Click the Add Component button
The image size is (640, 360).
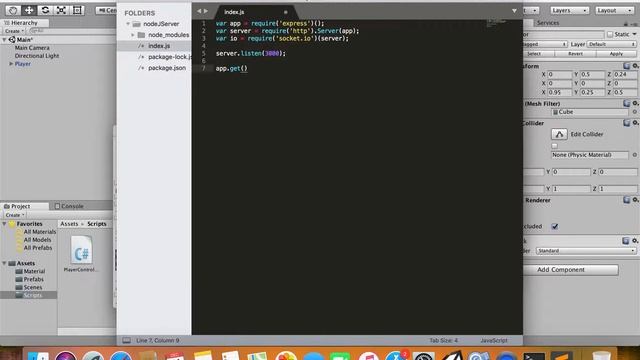click(x=571, y=270)
